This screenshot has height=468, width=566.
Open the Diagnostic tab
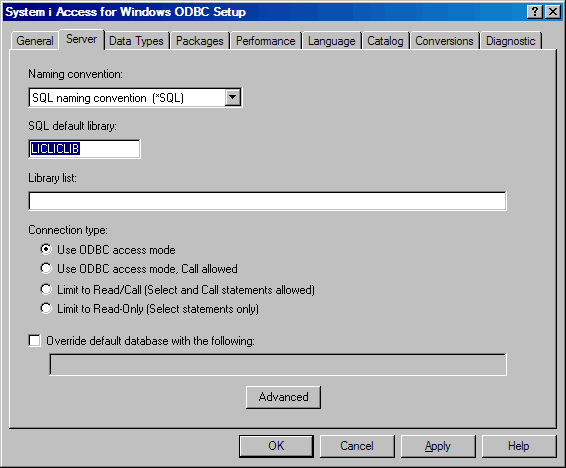[x=510, y=41]
